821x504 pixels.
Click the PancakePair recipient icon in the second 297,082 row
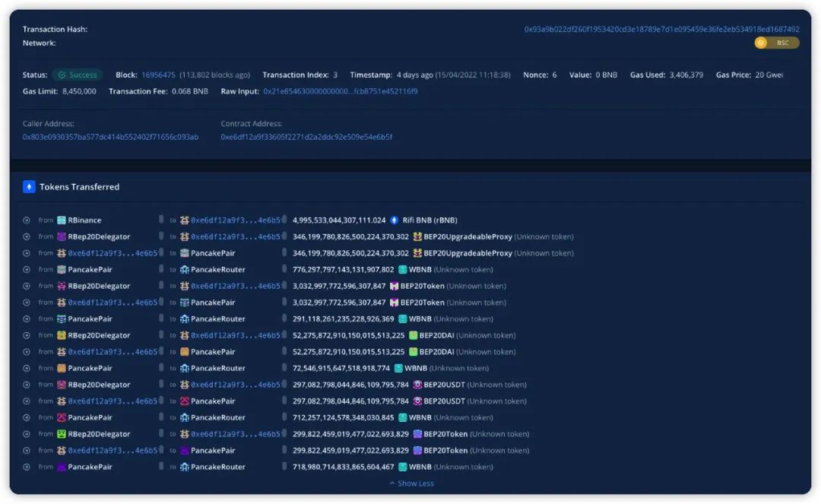pyautogui.click(x=184, y=401)
